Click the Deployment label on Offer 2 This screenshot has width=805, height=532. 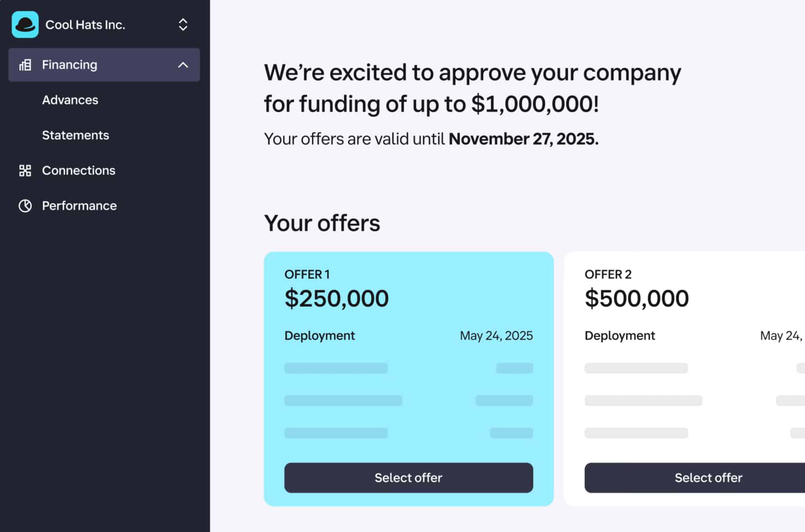point(619,335)
